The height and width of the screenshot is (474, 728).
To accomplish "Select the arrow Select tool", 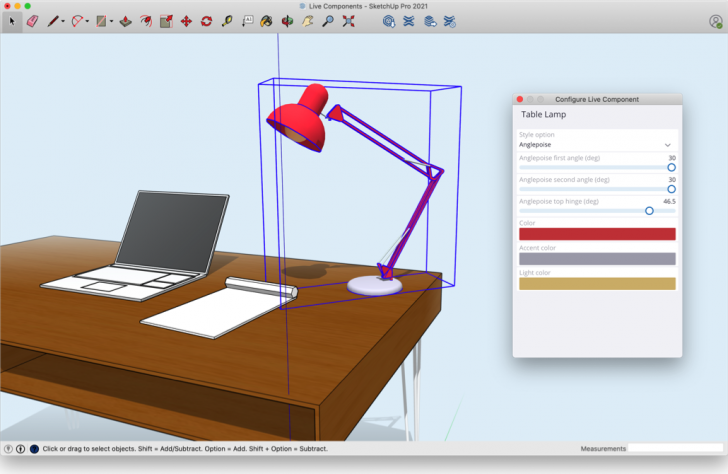I will [x=12, y=20].
